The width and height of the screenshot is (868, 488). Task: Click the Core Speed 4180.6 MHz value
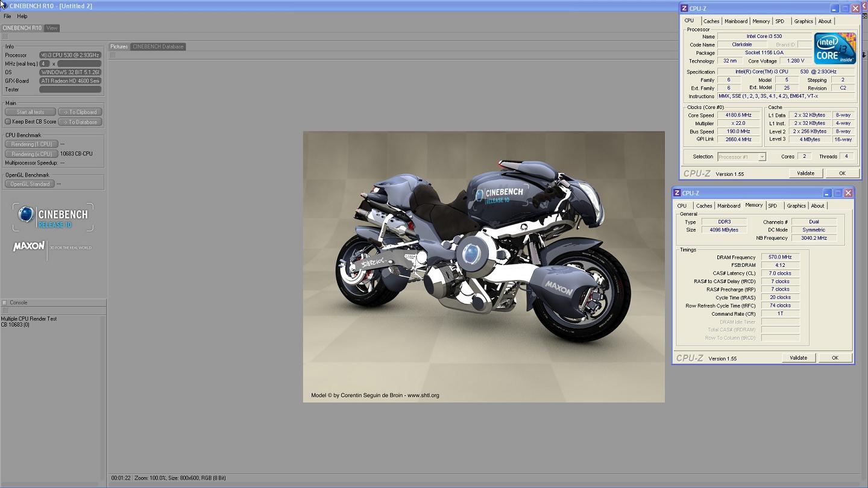point(738,115)
